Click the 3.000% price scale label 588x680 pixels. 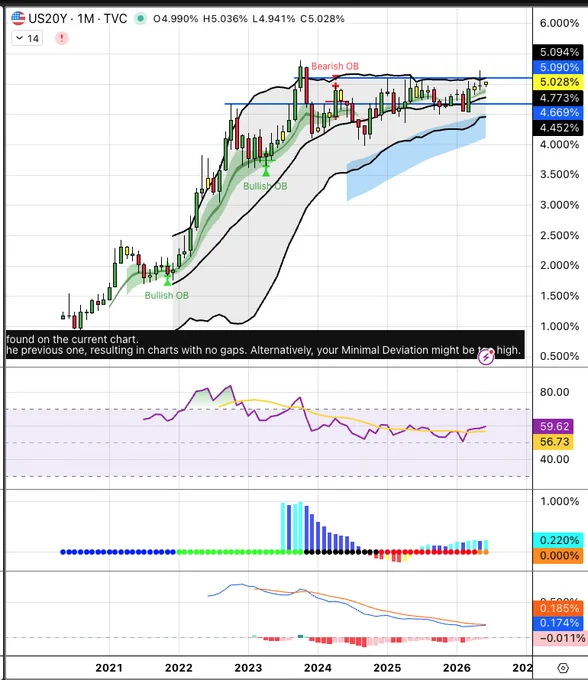pyautogui.click(x=559, y=205)
